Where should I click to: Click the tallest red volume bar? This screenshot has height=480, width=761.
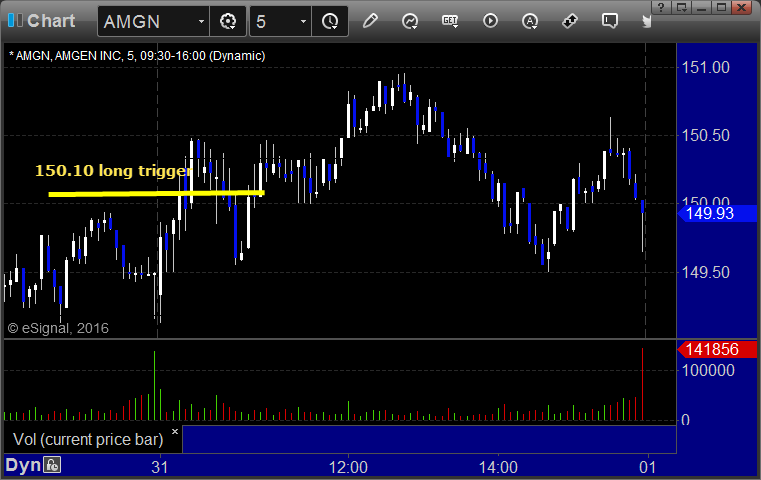point(643,384)
